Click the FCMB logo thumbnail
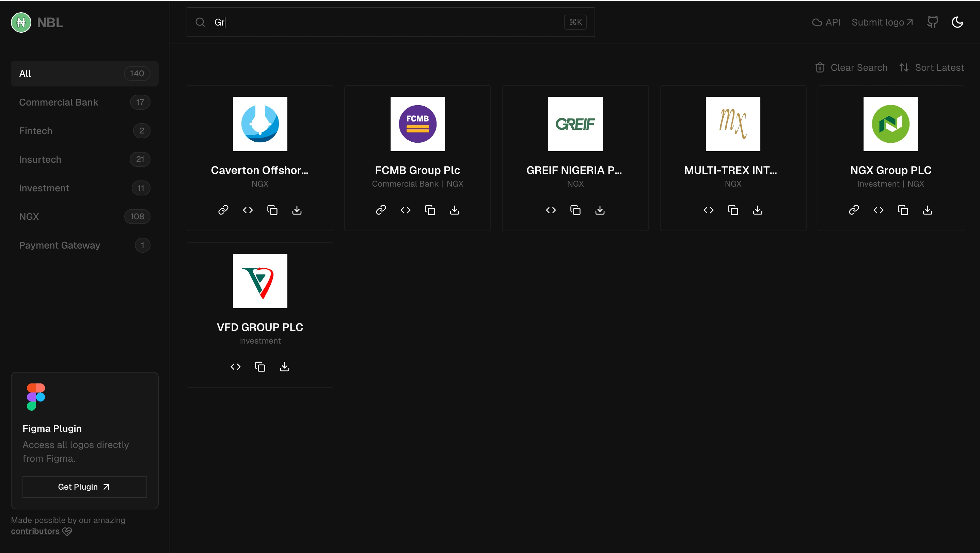Screen dimensions: 980x553 (417, 124)
